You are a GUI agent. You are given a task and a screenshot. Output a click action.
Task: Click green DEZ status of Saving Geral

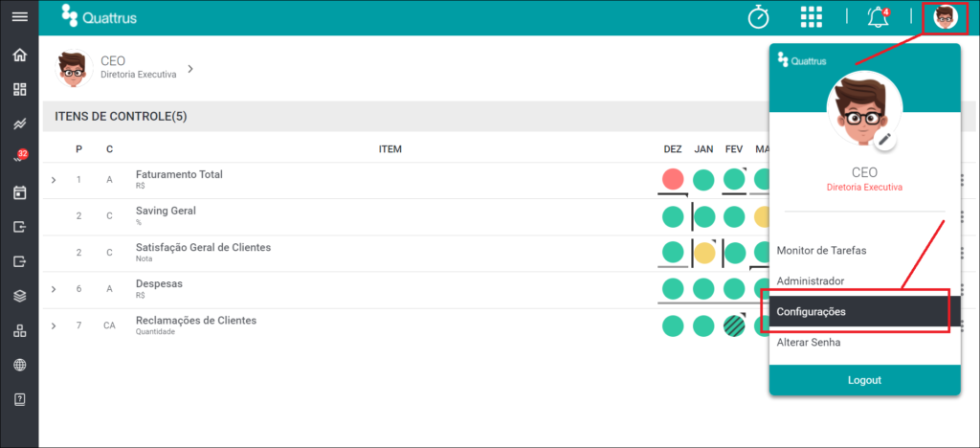coord(673,216)
